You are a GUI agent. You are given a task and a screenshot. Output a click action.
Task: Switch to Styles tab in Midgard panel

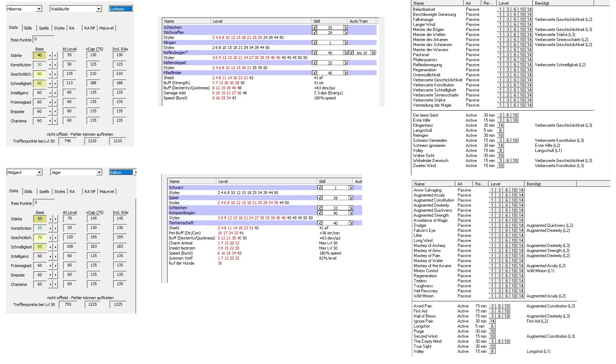[x=60, y=192]
